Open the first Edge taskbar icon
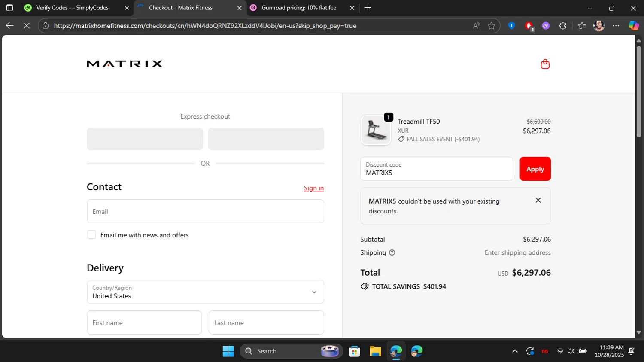644x362 pixels. [x=396, y=351]
